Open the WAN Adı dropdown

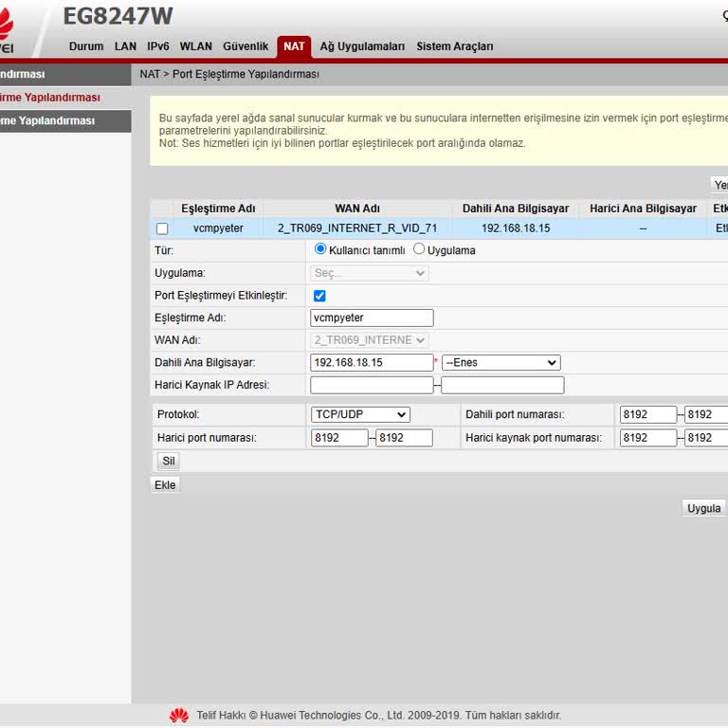click(x=370, y=340)
